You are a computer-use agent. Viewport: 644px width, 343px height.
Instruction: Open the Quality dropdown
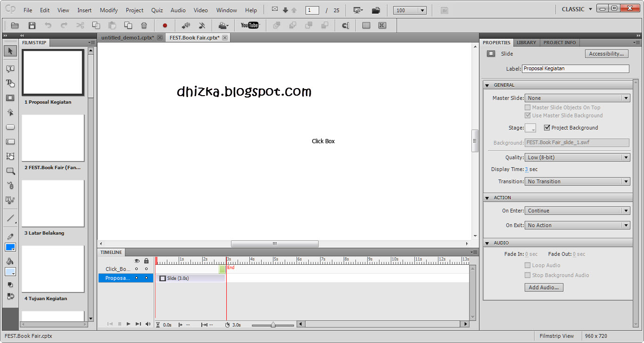(x=578, y=157)
